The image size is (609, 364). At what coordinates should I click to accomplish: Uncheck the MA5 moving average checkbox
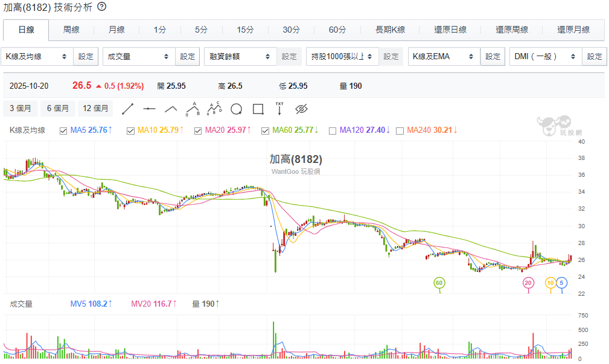click(x=63, y=130)
